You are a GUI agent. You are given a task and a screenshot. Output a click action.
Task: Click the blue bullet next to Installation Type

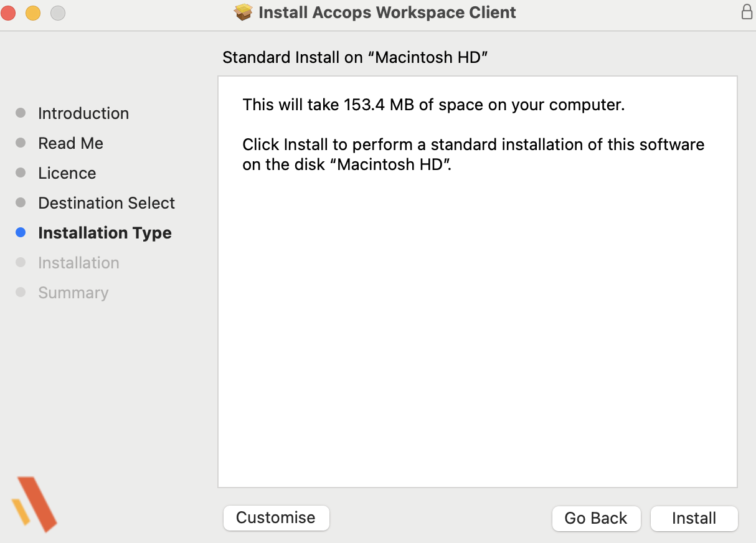(x=21, y=233)
